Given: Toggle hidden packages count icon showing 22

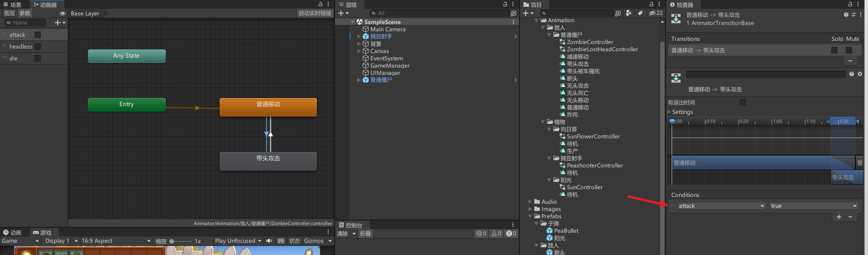Looking at the screenshot, I should [656, 13].
